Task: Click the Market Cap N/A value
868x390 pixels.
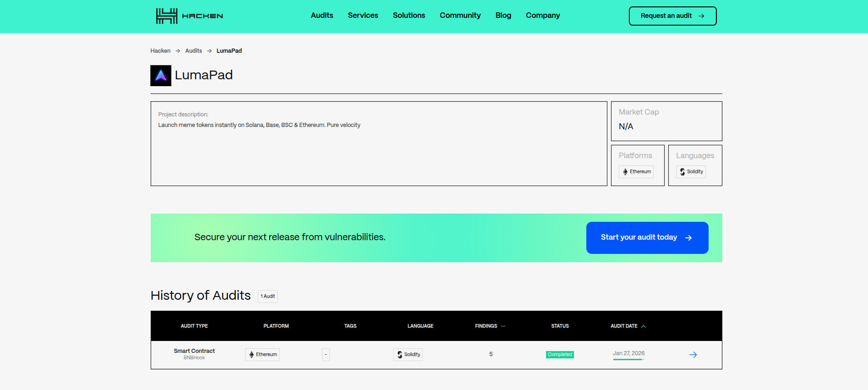Action: point(626,126)
